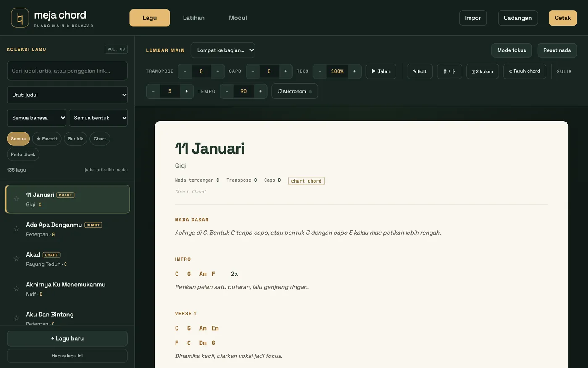Open the Semua bahasa filter dropdown

37,118
